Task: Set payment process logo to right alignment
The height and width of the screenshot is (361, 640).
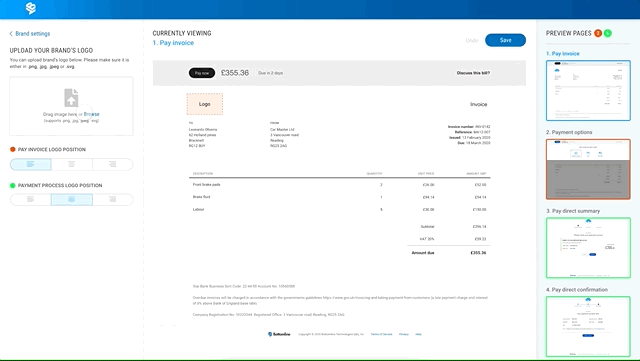Action: point(113,199)
